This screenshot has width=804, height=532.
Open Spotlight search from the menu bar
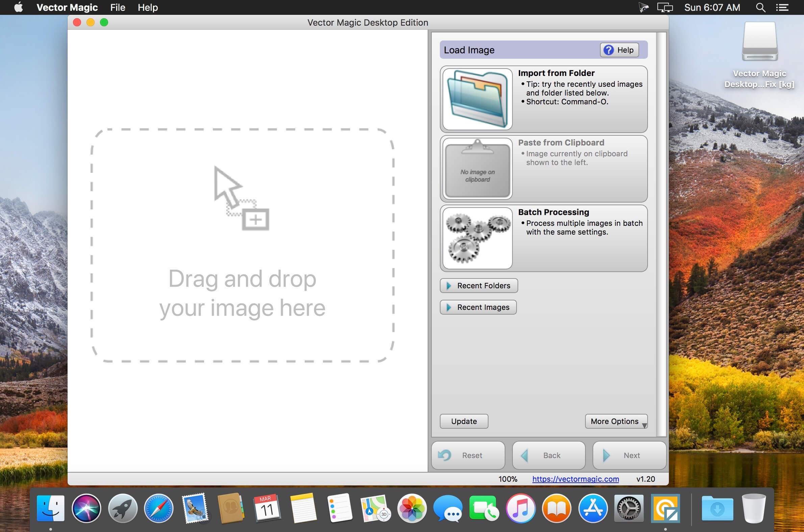click(x=760, y=7)
